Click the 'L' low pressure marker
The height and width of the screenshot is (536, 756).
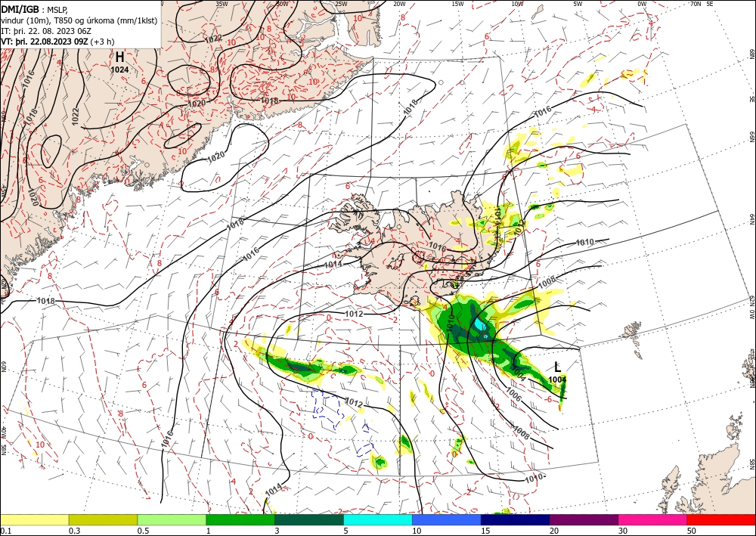tap(558, 367)
